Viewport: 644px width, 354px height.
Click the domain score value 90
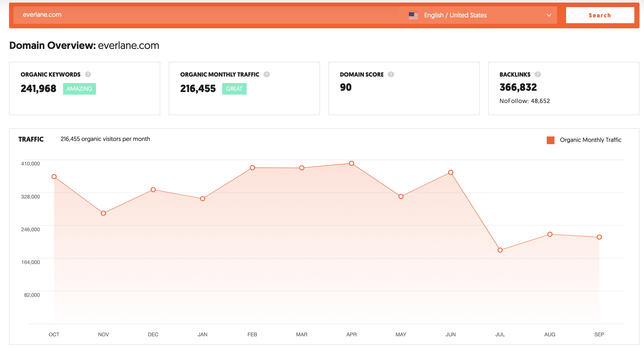(346, 87)
